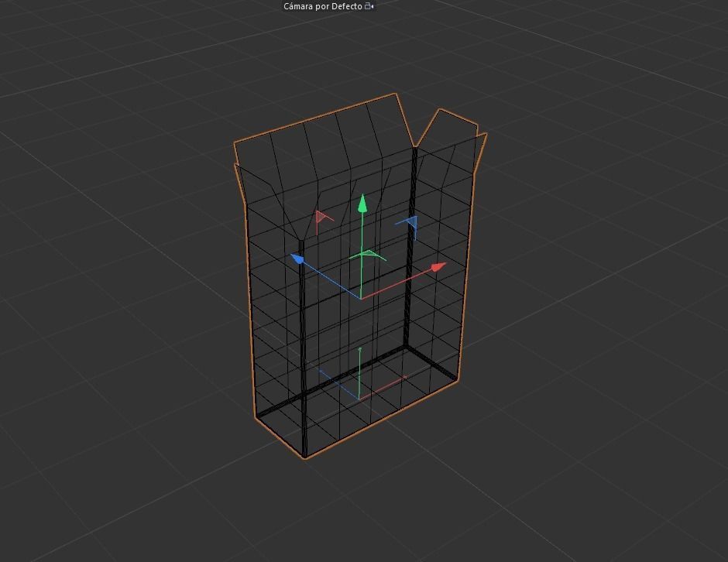Select the blue Z-axis arrow tip of gizmo
Screen dimensions: 728x562
point(297,258)
